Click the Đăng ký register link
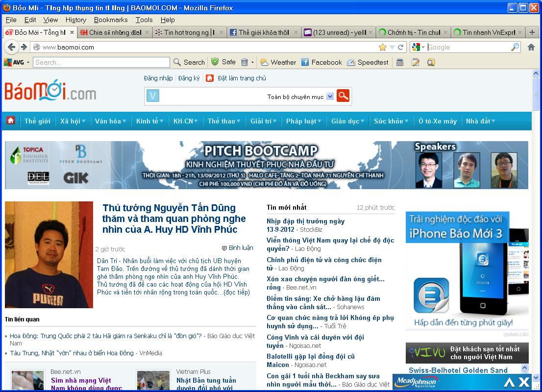 (x=189, y=78)
